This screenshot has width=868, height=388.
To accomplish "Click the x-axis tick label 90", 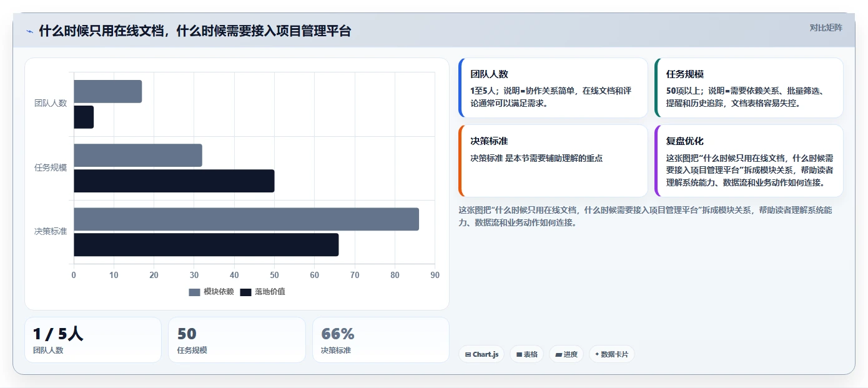I will click(x=435, y=275).
